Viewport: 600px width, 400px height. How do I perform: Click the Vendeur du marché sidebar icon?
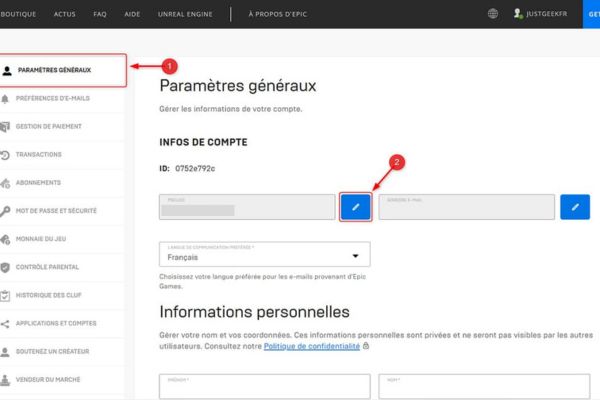[5, 380]
